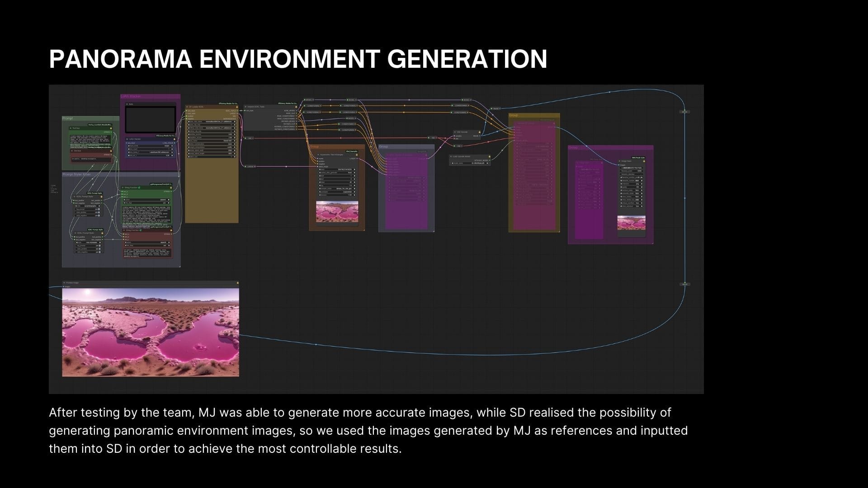Click collapse dot on Image Save node
868x488 pixels.
619,161
